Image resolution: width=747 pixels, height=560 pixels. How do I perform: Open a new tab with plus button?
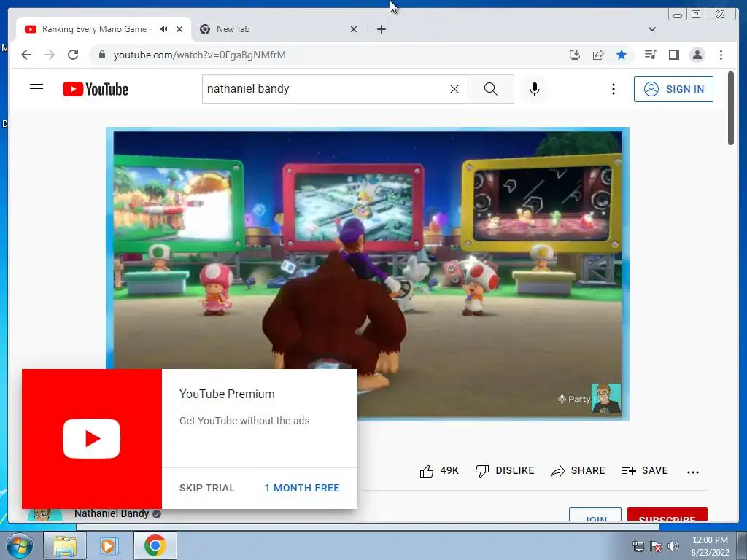(x=381, y=29)
